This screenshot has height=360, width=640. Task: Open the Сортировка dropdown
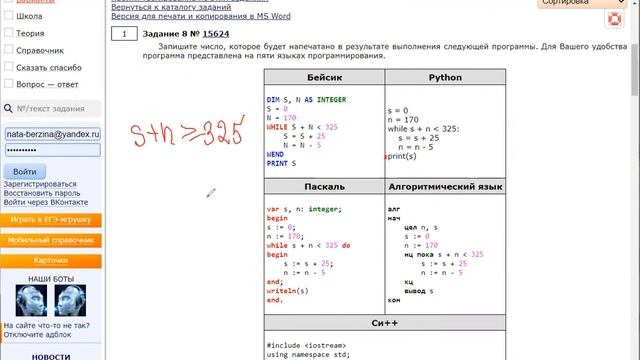pyautogui.click(x=582, y=2)
